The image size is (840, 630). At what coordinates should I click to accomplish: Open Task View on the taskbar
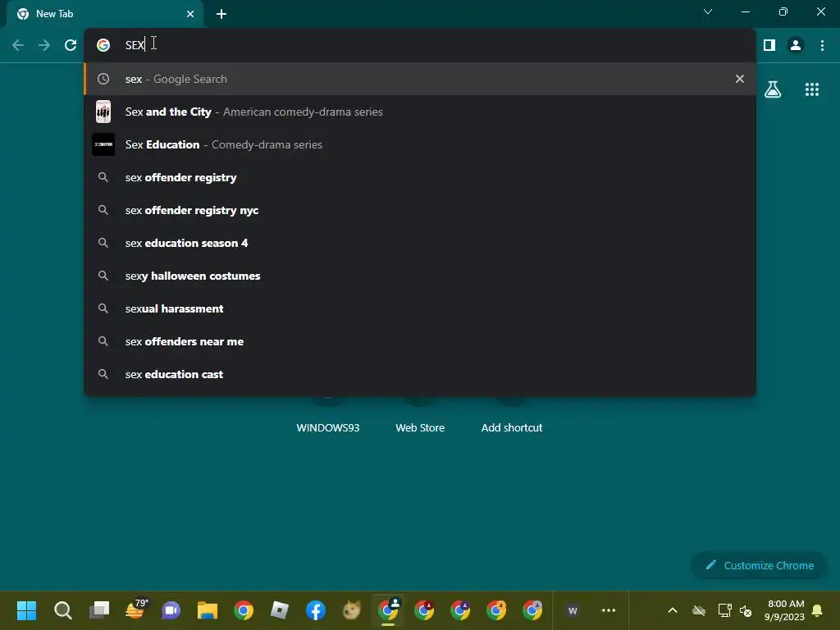click(x=98, y=610)
